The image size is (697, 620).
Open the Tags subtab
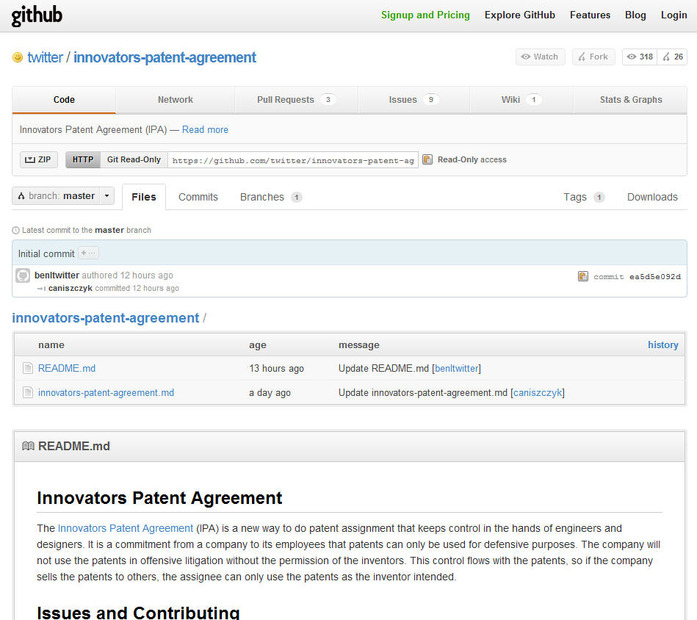pyautogui.click(x=584, y=197)
